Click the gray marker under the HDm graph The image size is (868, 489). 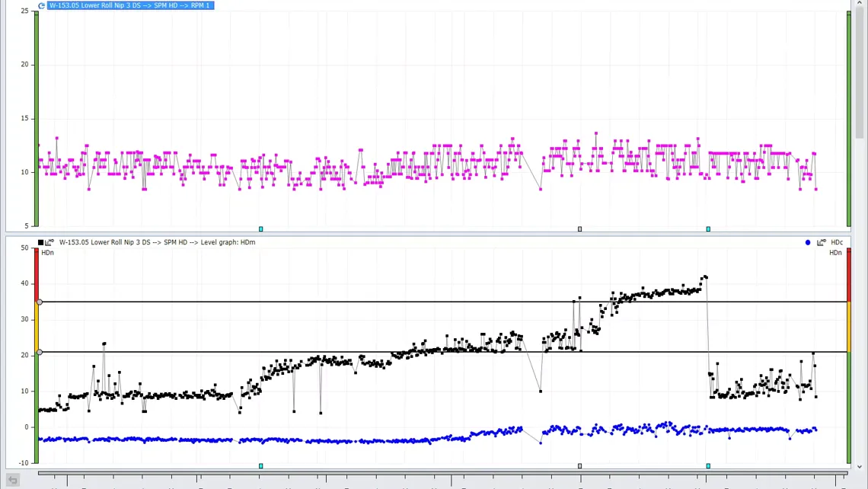pyautogui.click(x=579, y=465)
